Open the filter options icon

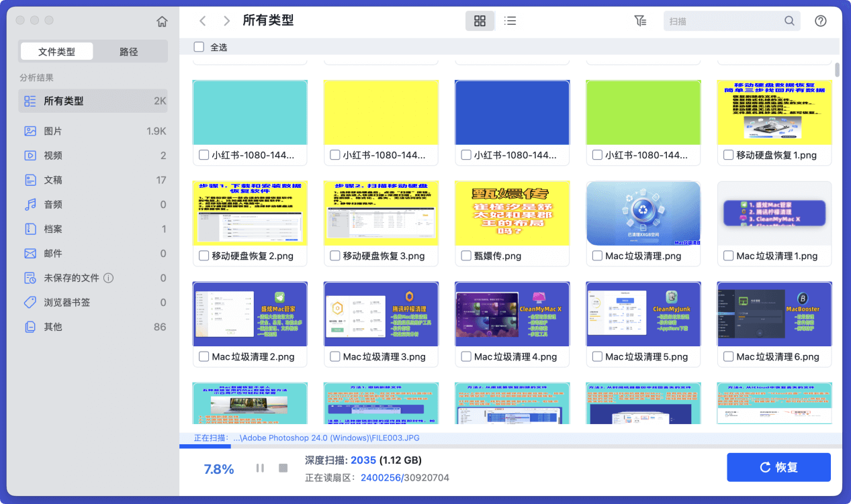[640, 21]
